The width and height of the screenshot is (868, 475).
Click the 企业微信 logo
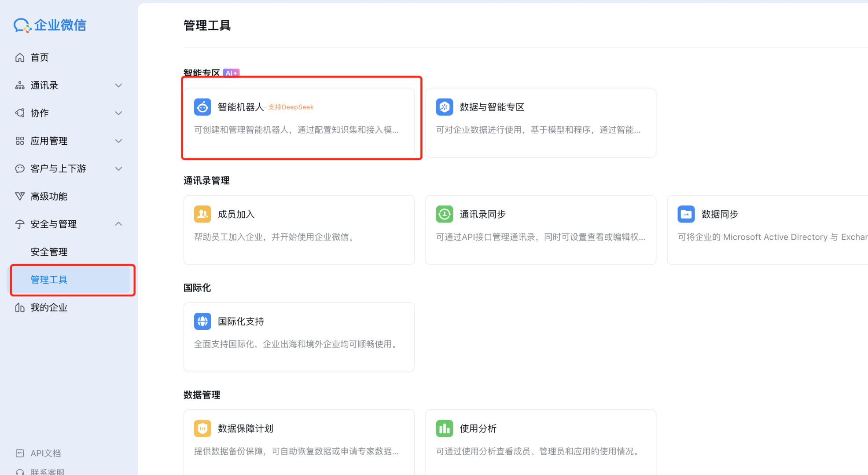pos(50,25)
